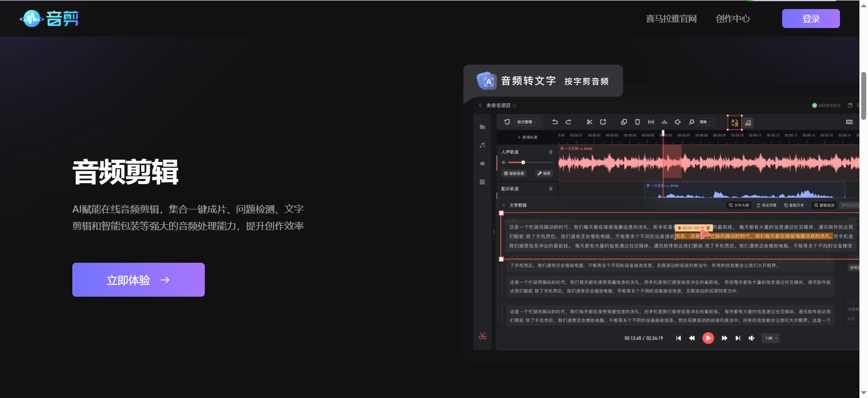The height and width of the screenshot is (398, 868).
Task: Click the noise reduction magic icon
Action: [691, 122]
